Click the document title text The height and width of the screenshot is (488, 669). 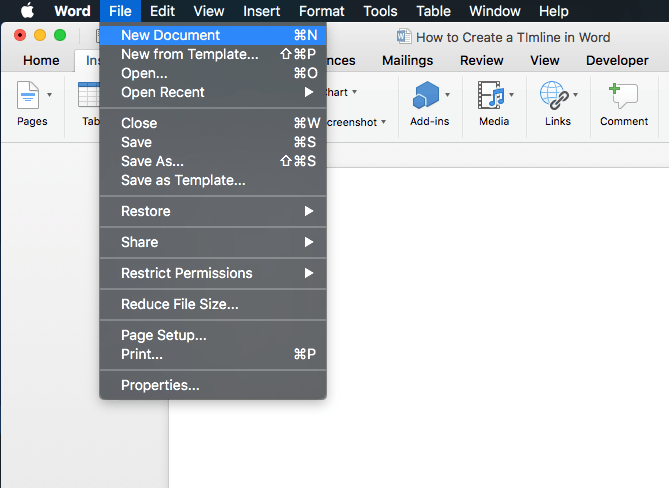pos(513,37)
